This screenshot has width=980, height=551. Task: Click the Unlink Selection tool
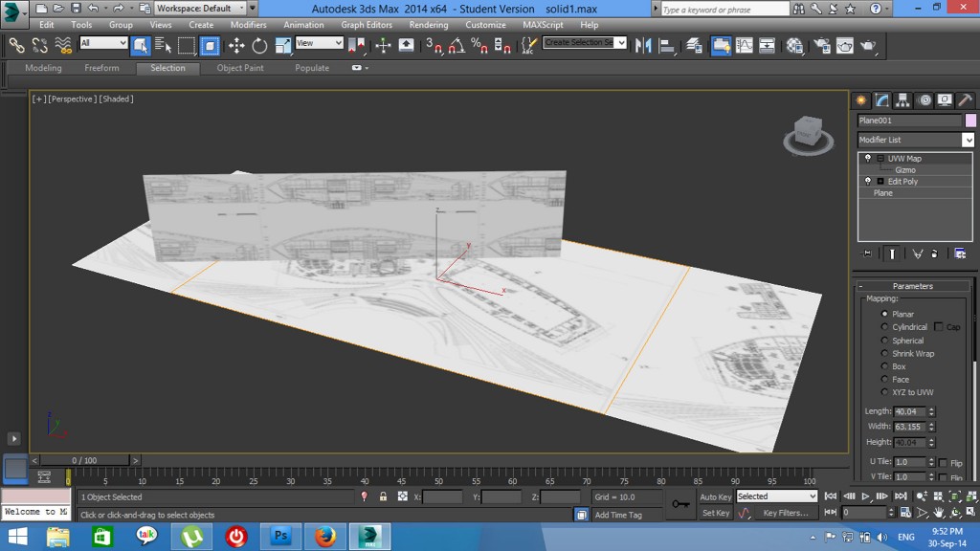coord(40,45)
